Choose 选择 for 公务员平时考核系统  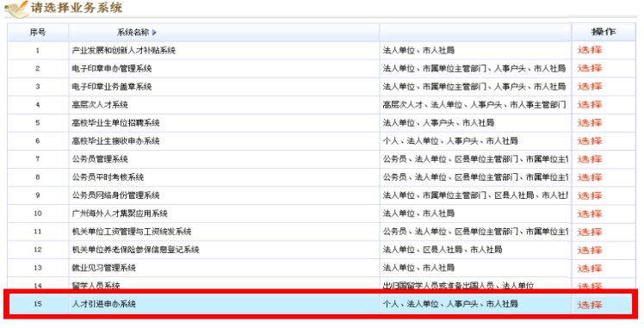[x=590, y=177]
